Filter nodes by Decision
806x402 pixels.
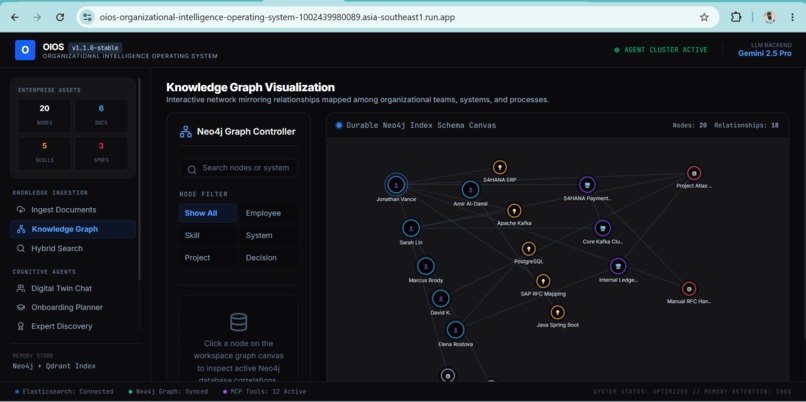tap(268, 258)
